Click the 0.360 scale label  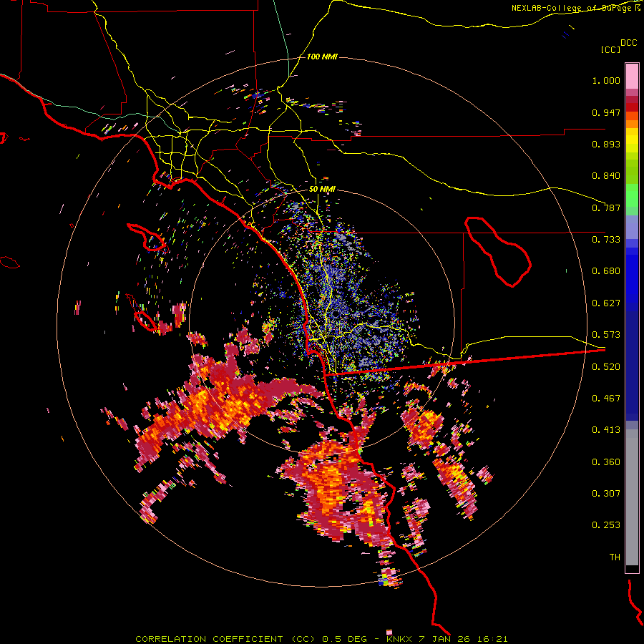pyautogui.click(x=606, y=462)
